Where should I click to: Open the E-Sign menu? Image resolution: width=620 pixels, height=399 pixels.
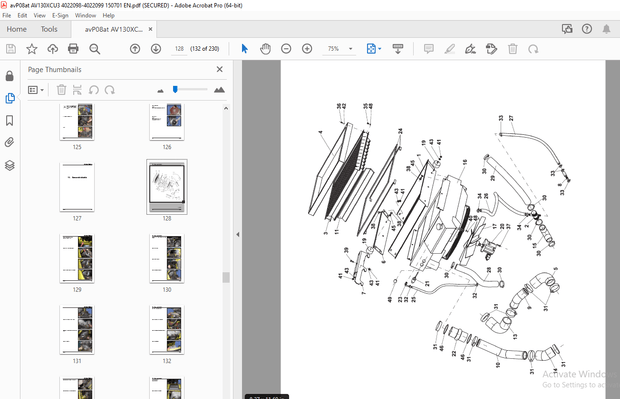(60, 15)
